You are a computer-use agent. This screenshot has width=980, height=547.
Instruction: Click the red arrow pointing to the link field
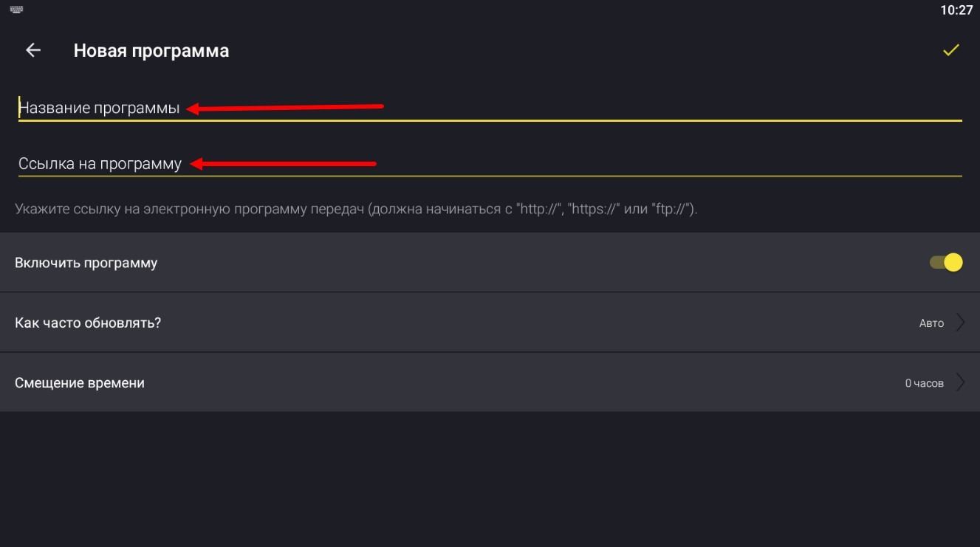pos(283,163)
